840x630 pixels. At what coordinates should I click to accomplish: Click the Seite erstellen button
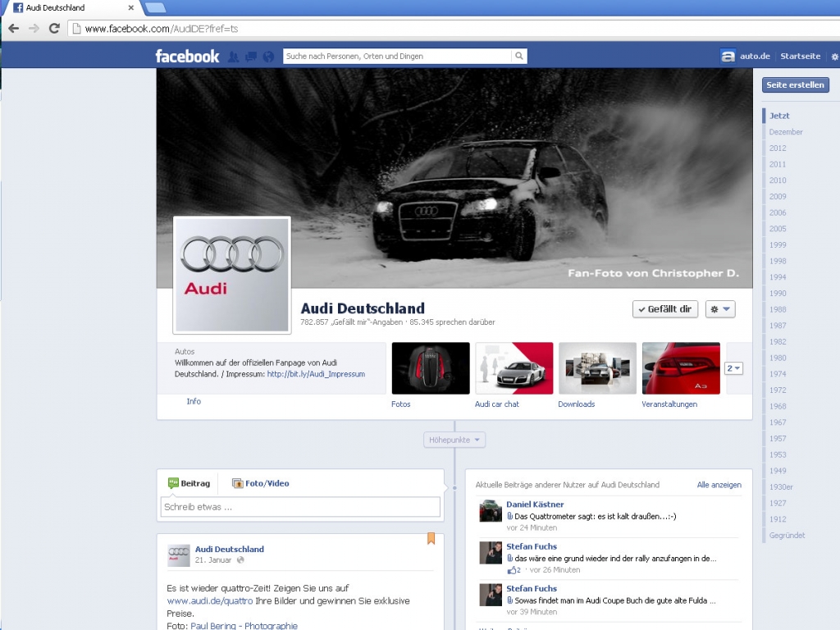click(795, 84)
